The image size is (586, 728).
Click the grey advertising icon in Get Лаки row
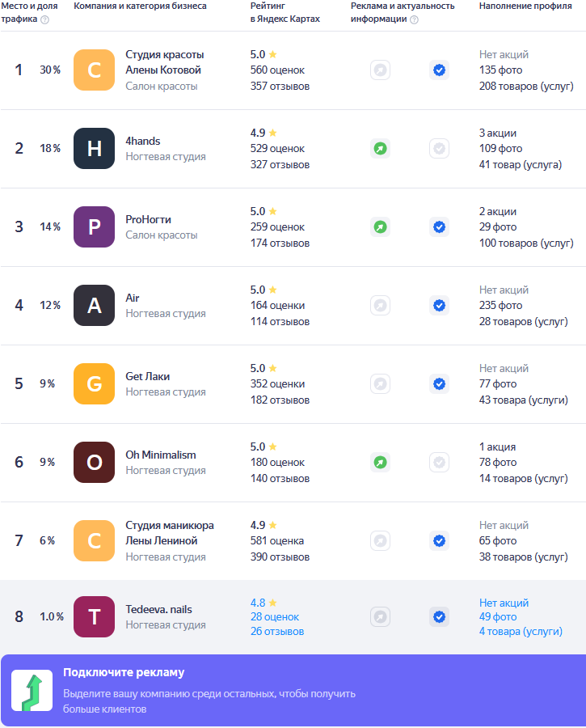[x=380, y=384]
